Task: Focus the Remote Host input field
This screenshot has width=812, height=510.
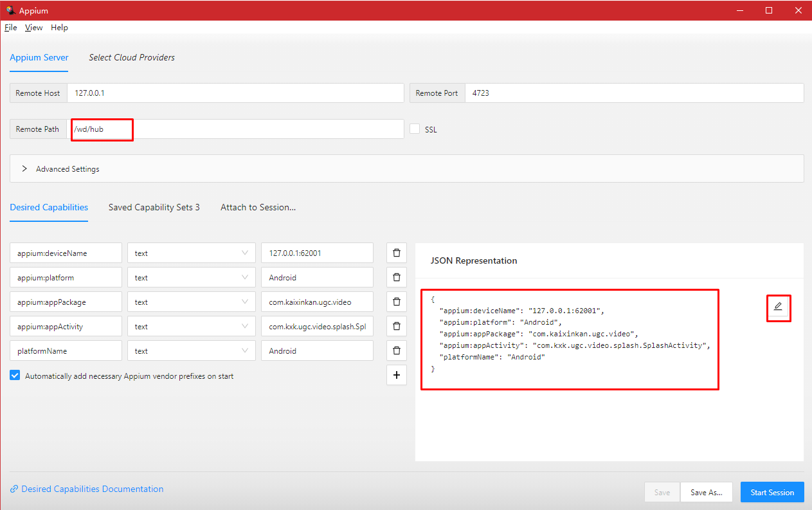Action: click(x=235, y=93)
